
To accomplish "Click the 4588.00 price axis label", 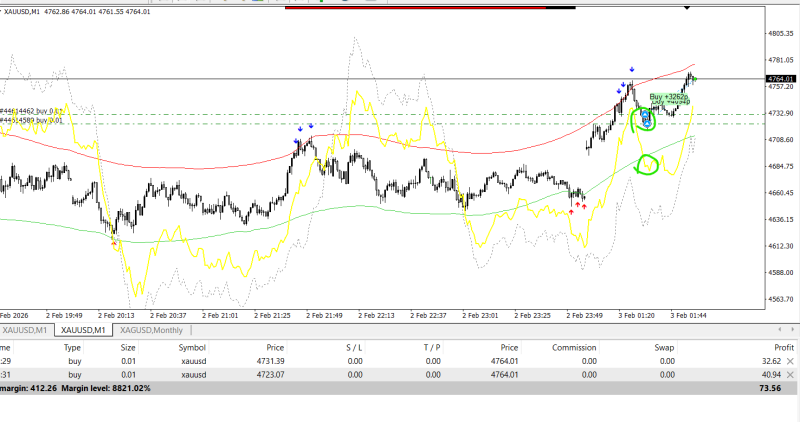I will tap(781, 272).
